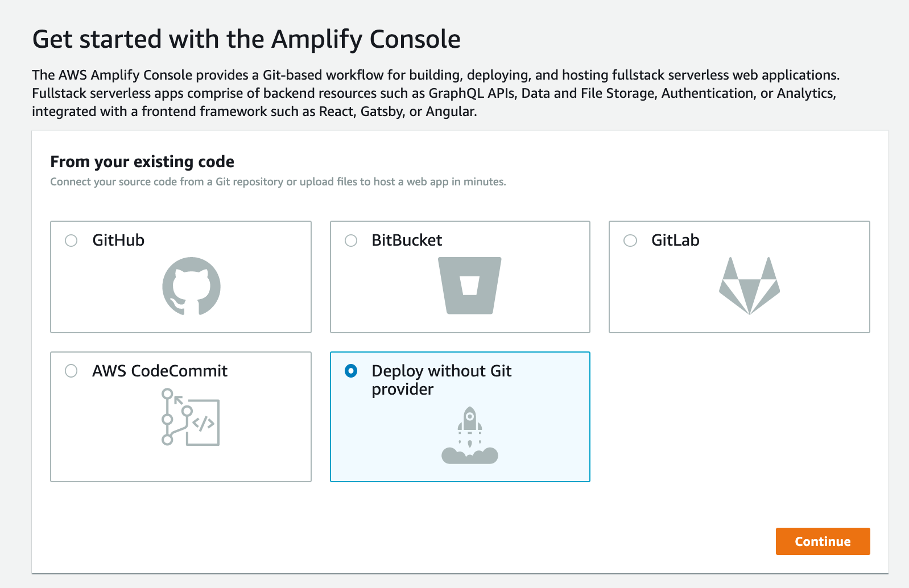This screenshot has width=909, height=588.
Task: Click the BitBucket label text
Action: tap(407, 240)
